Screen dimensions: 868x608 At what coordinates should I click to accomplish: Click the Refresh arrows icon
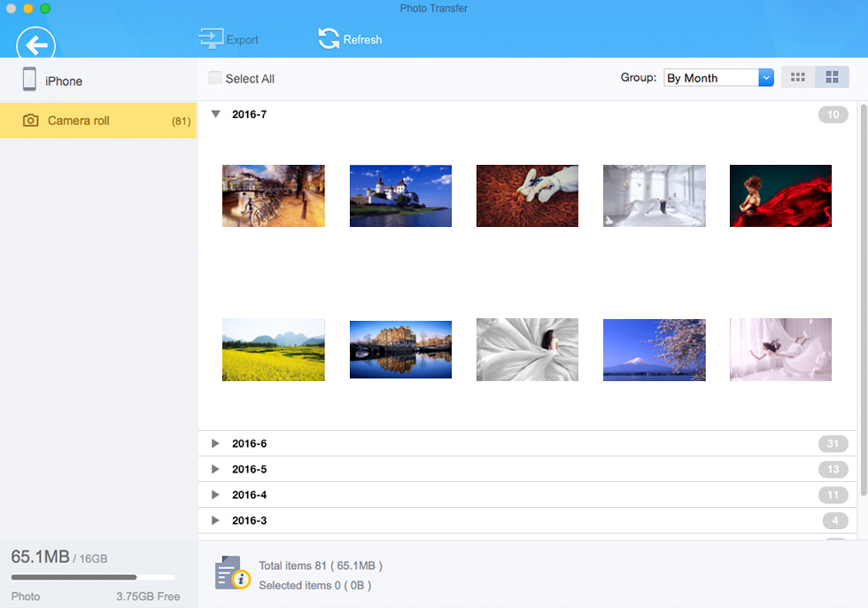(x=329, y=39)
